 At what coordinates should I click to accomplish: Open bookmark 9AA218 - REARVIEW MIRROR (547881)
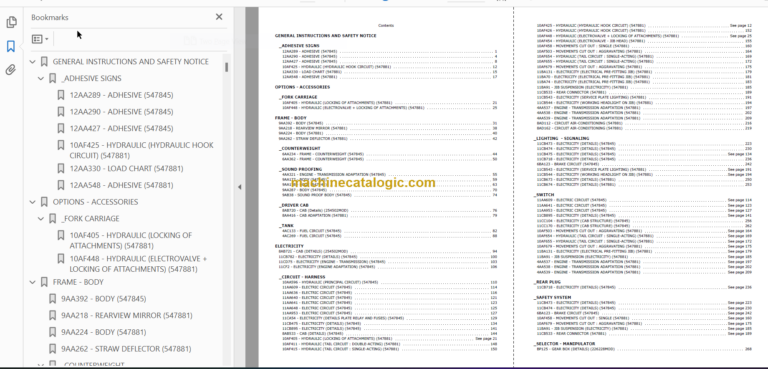tap(126, 316)
